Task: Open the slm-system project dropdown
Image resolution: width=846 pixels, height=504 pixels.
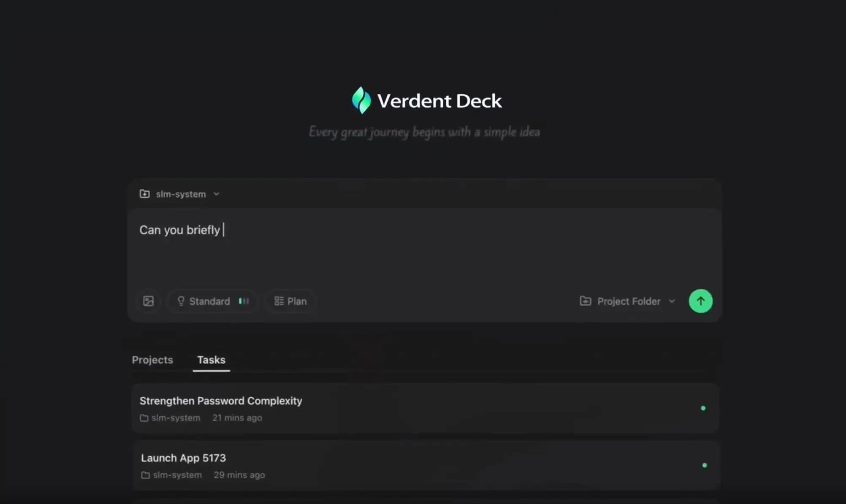Action: 181,194
